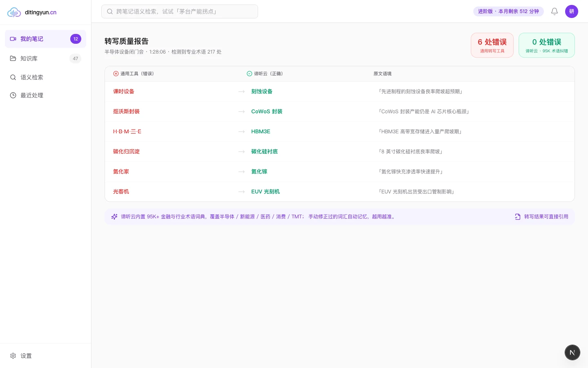Click the arrow icon in the 碳化硅衬底 row
The width and height of the screenshot is (588, 368).
point(242,152)
